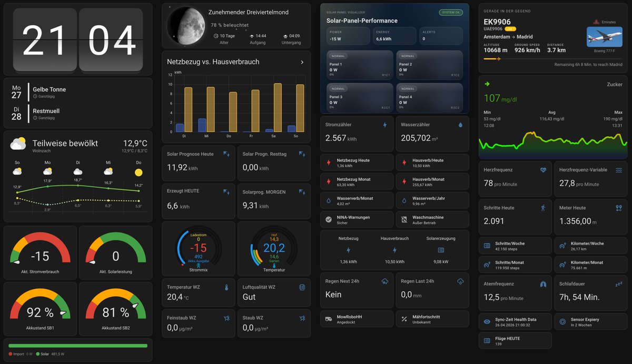Click the red flash icon for Netzbezug Heute
The image size is (632, 364).
[x=329, y=163]
